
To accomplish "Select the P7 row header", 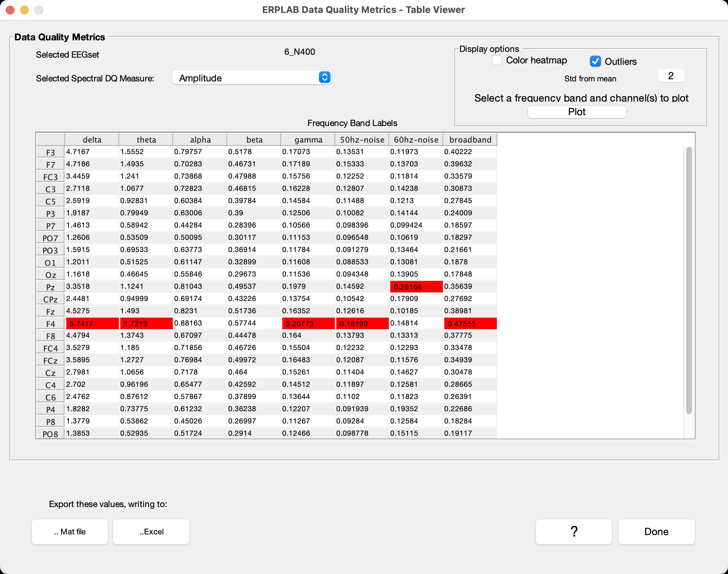I will click(x=50, y=225).
